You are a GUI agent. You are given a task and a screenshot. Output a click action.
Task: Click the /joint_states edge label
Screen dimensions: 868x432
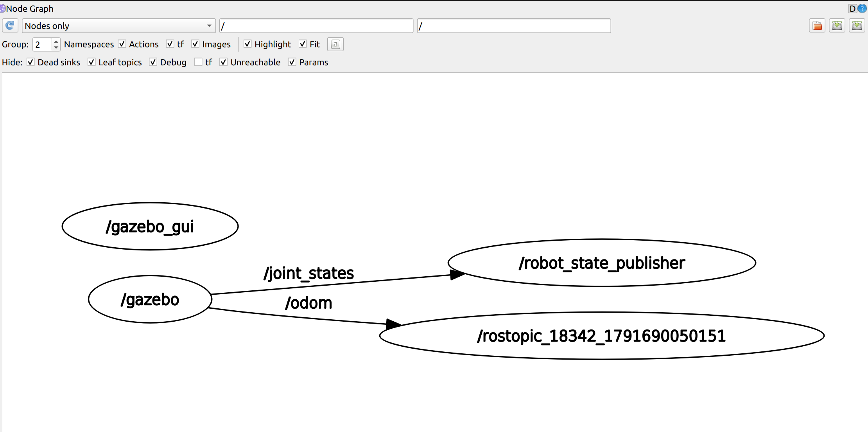click(x=309, y=273)
